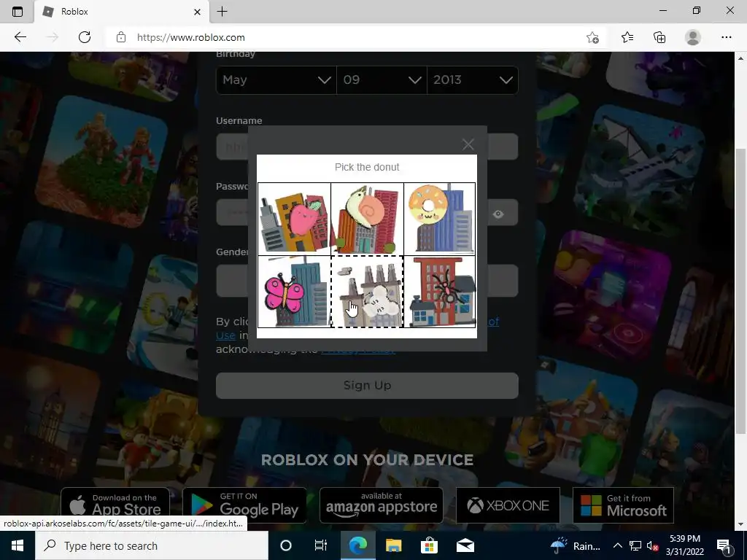
Task: Open the birthday year dropdown 2013
Action: coord(473,80)
